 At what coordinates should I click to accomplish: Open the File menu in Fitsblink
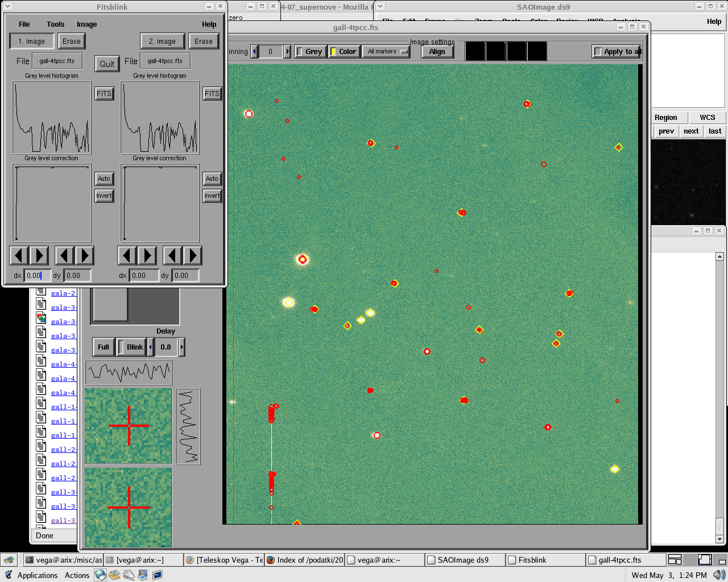point(24,24)
